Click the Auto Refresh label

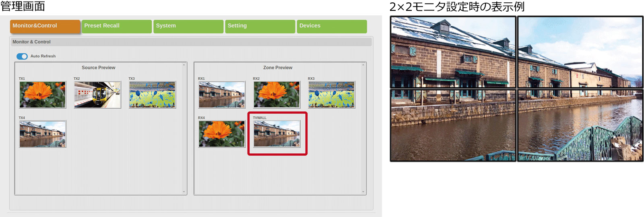tap(43, 56)
